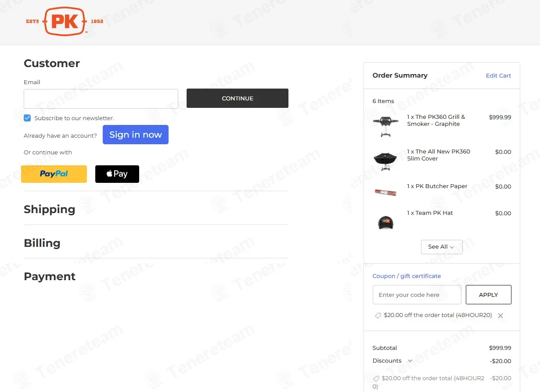This screenshot has height=392, width=540.
Task: Click the Payment section heading
Action: point(50,276)
